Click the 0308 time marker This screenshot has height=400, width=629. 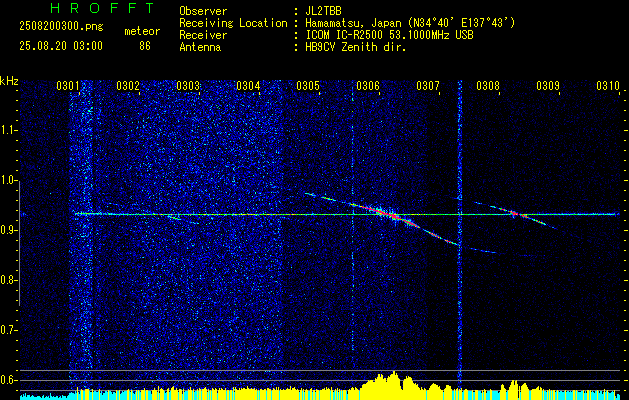click(x=488, y=85)
